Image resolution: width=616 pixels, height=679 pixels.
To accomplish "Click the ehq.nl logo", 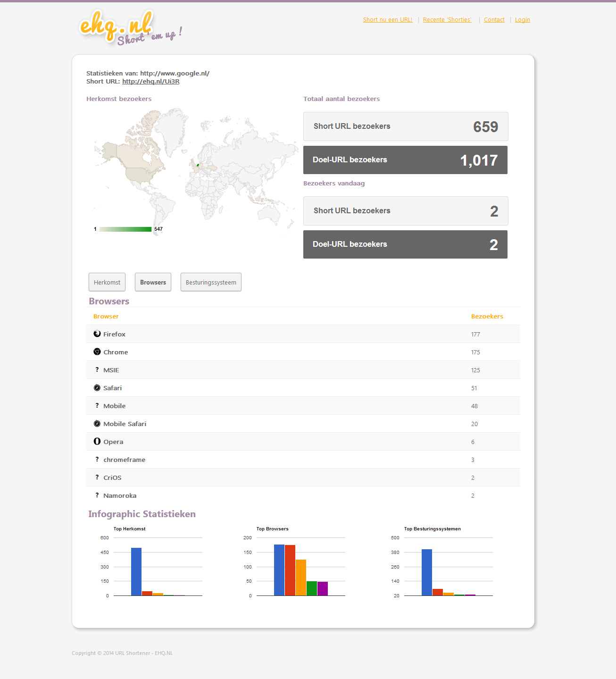I will coord(131,27).
